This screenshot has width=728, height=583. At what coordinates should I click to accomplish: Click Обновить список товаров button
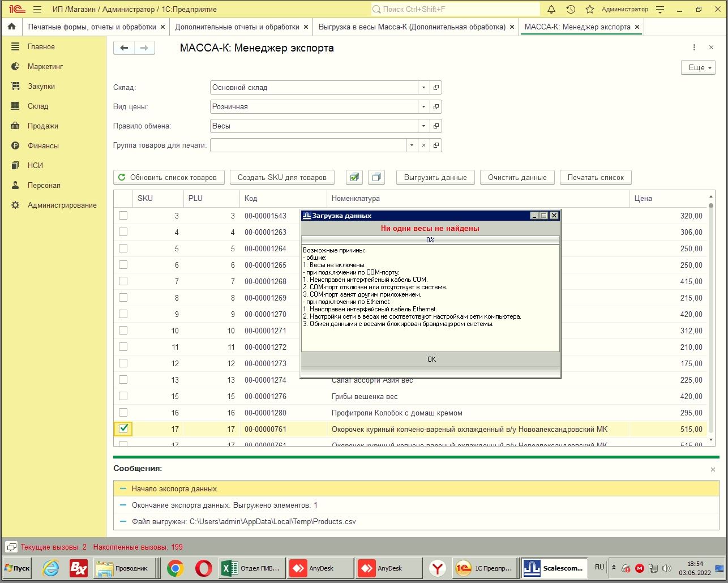point(169,177)
